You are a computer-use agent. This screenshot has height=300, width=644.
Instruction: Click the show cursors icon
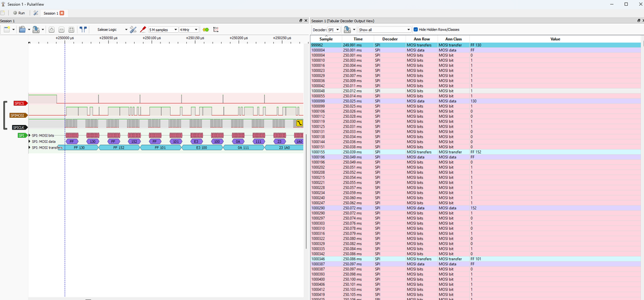pyautogui.click(x=83, y=30)
